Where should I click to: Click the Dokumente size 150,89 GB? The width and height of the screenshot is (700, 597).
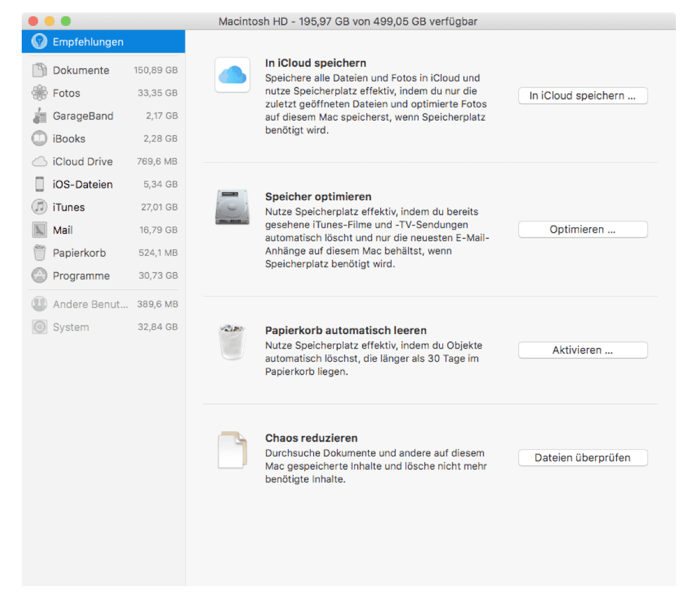click(155, 70)
